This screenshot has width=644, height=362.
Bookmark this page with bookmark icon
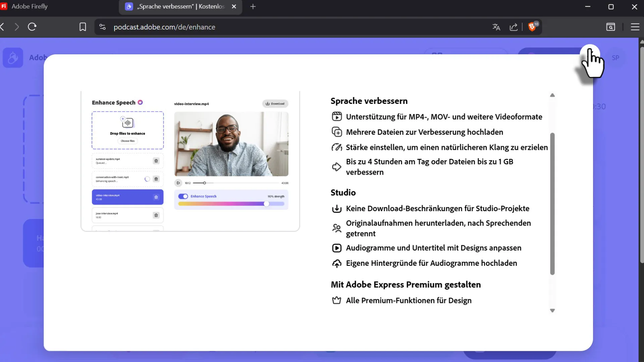[x=83, y=27]
